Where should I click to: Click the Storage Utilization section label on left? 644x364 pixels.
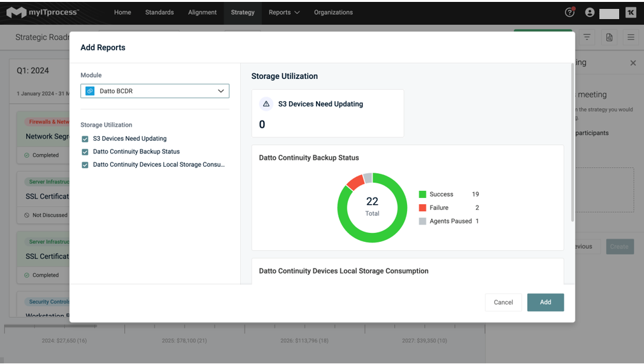coord(106,125)
